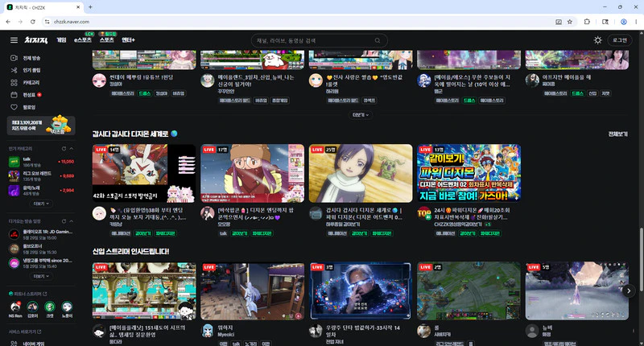
Task: Open the 게임 tab in top navigation
Action: point(62,39)
